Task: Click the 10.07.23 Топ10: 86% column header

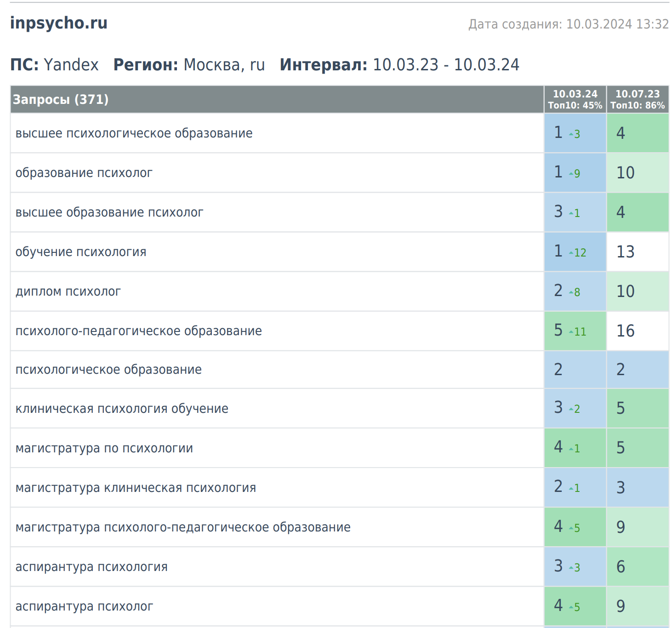Action: click(x=638, y=99)
